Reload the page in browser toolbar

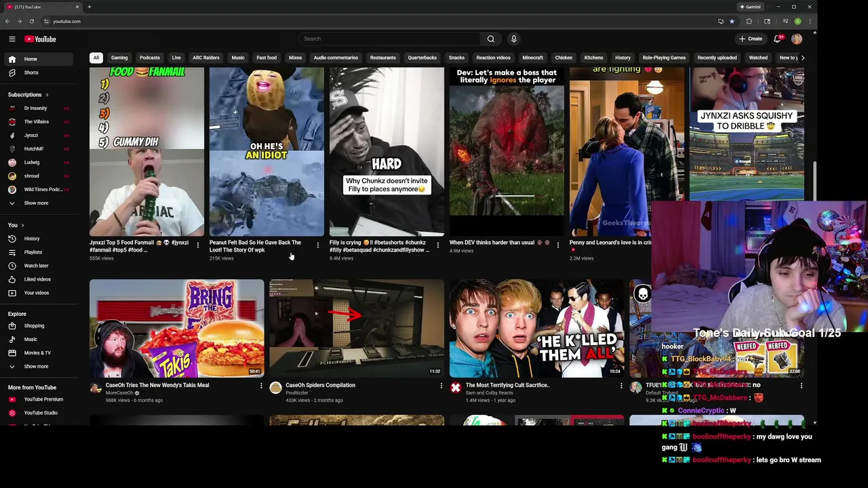31,21
